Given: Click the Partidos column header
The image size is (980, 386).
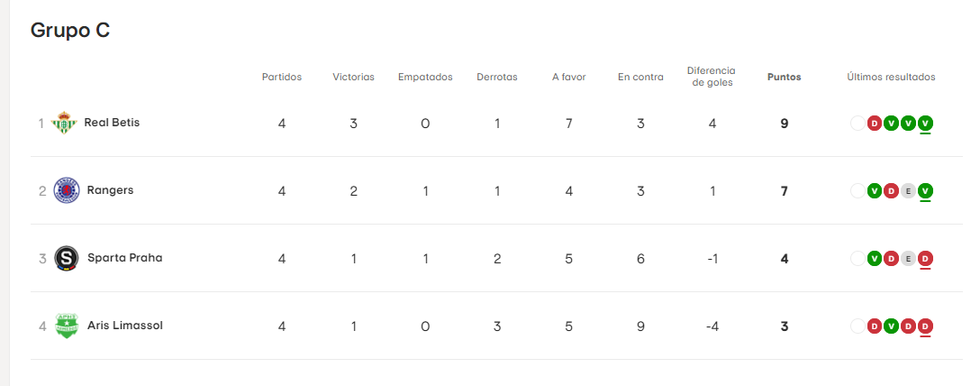Looking at the screenshot, I should coord(282,77).
